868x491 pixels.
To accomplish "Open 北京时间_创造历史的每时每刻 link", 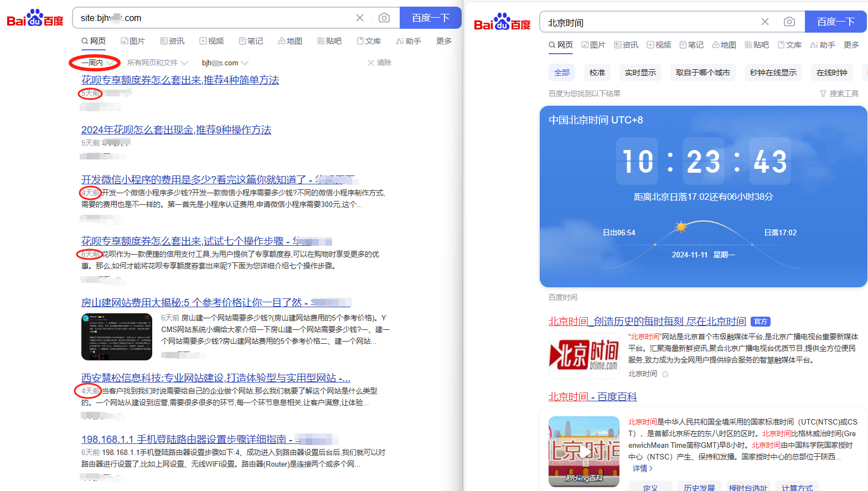I will tap(647, 321).
